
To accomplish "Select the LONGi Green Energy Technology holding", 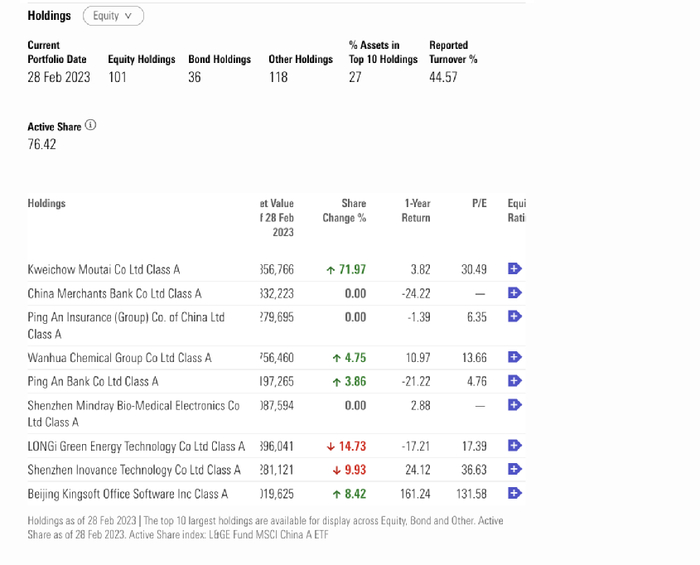I will coord(136,446).
